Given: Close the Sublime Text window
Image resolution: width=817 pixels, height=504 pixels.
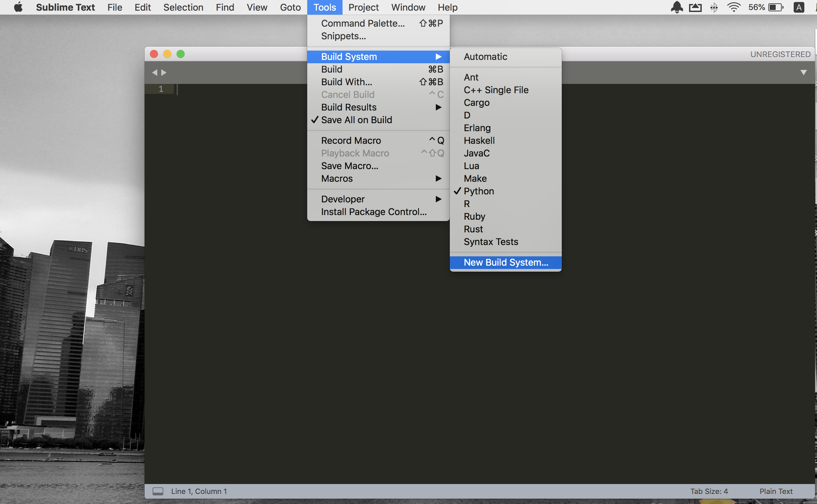Looking at the screenshot, I should [x=154, y=54].
